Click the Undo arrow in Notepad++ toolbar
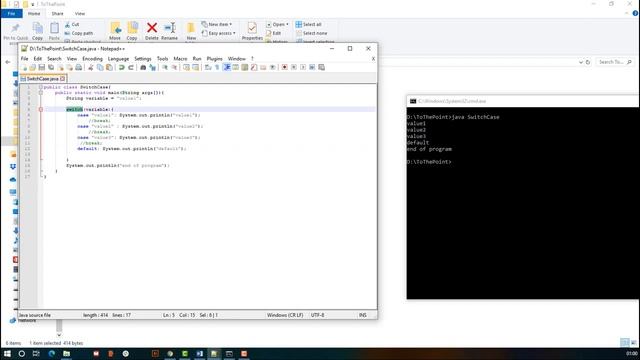 [122, 67]
